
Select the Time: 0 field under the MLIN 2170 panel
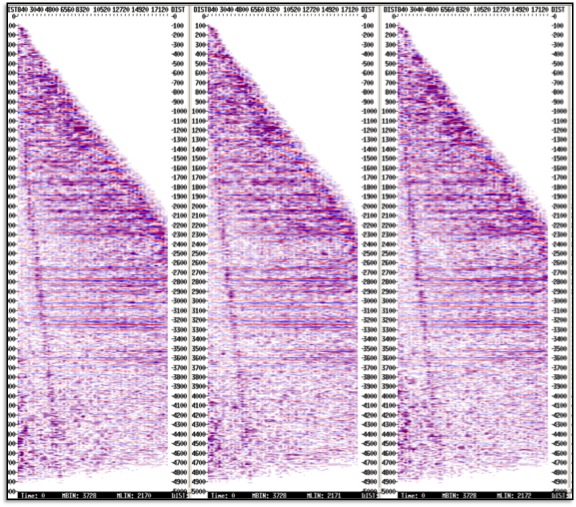(x=33, y=496)
